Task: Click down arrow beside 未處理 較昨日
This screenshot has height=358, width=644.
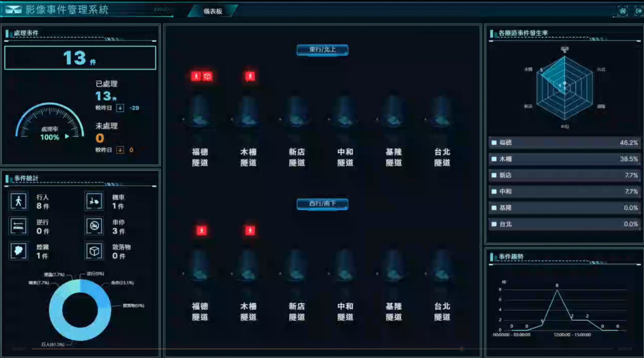Action: (120, 150)
